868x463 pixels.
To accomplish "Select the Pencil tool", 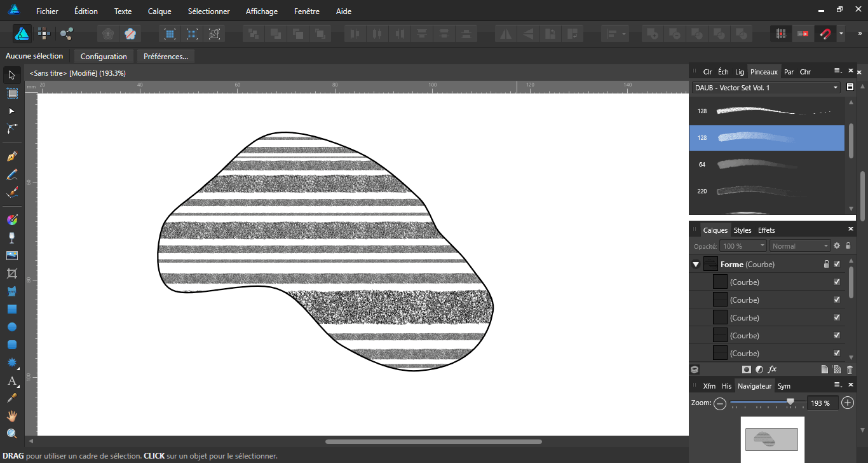I will (x=11, y=174).
